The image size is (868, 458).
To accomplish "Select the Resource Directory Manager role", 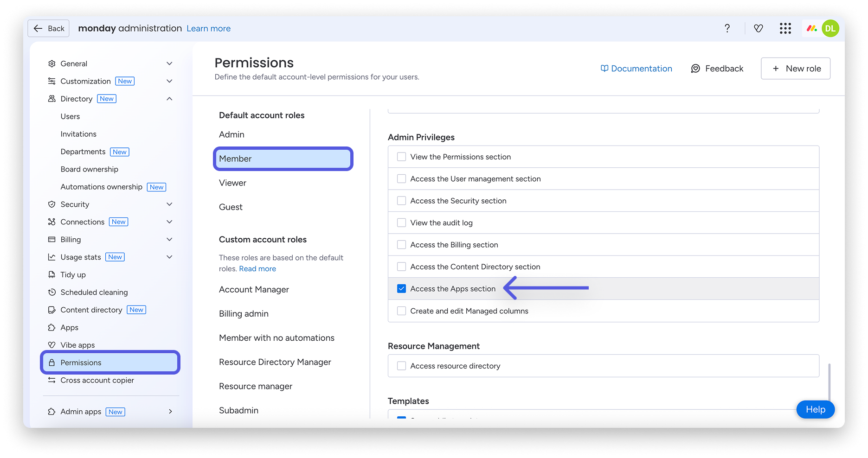I will (275, 362).
